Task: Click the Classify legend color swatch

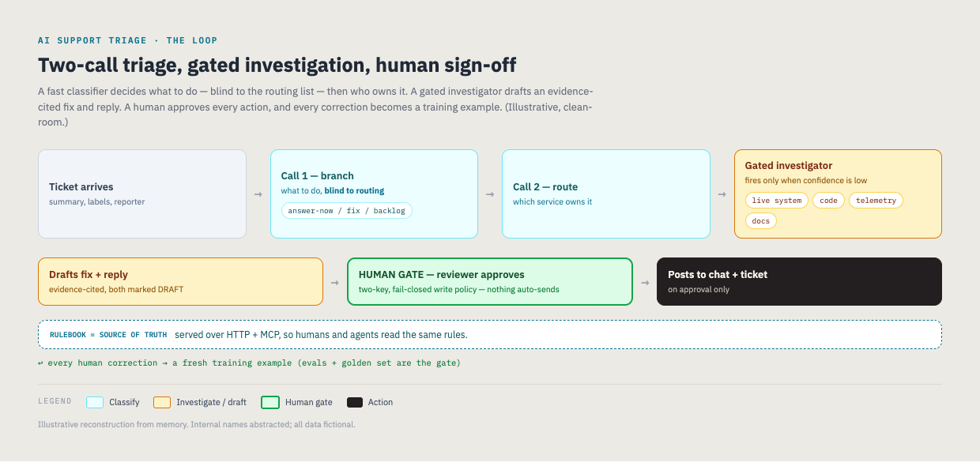Action: pos(95,402)
